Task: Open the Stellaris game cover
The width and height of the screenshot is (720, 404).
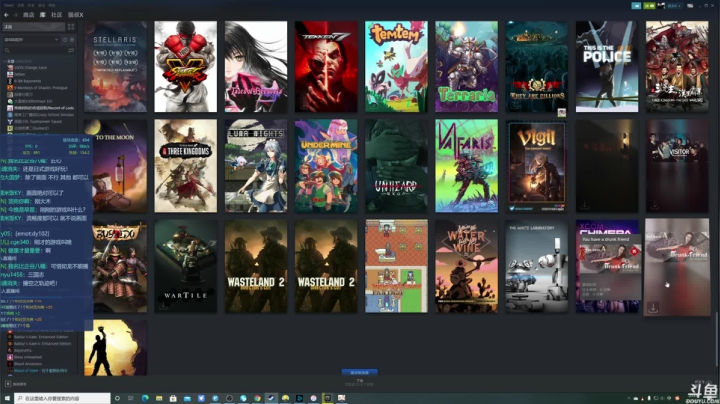Action: [116, 66]
